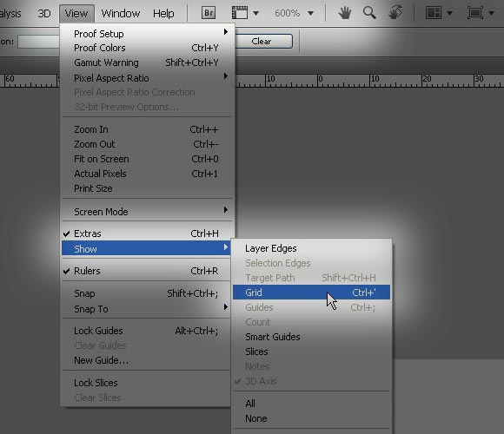
Task: Toggle Proof Colors
Action: (x=147, y=48)
